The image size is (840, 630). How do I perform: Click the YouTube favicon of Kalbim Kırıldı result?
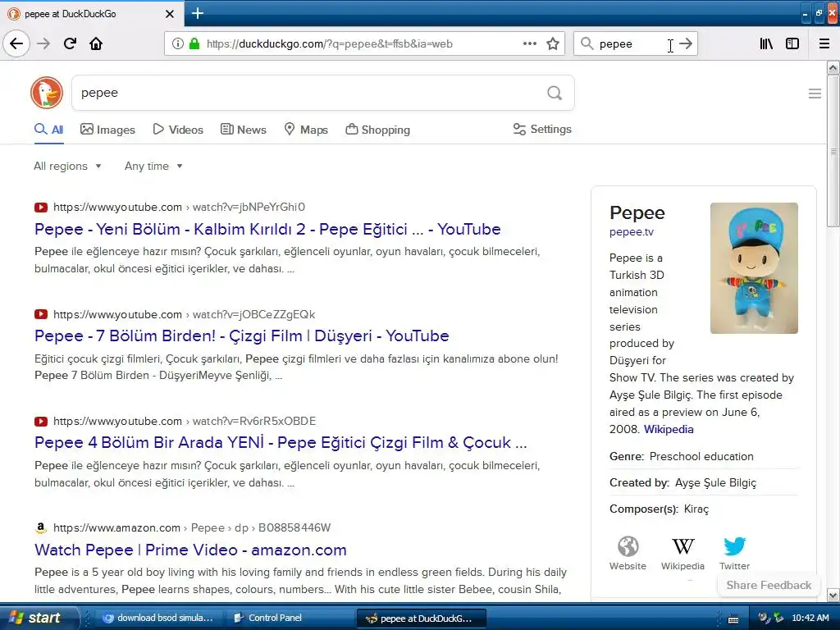(x=41, y=208)
